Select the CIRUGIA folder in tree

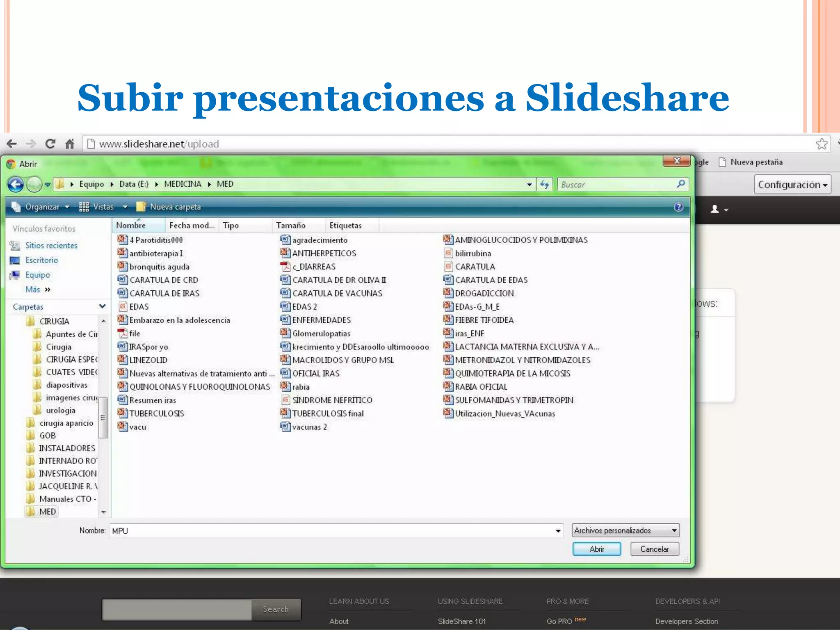click(x=54, y=321)
